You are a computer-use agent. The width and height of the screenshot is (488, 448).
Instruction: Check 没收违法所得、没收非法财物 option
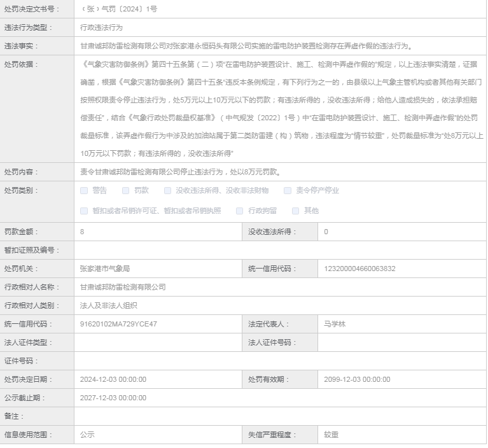167,190
